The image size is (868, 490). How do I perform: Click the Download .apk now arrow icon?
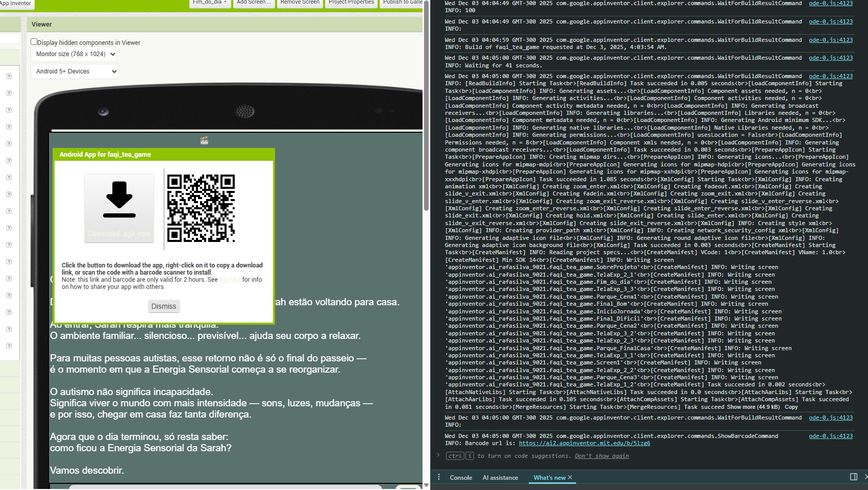119,200
